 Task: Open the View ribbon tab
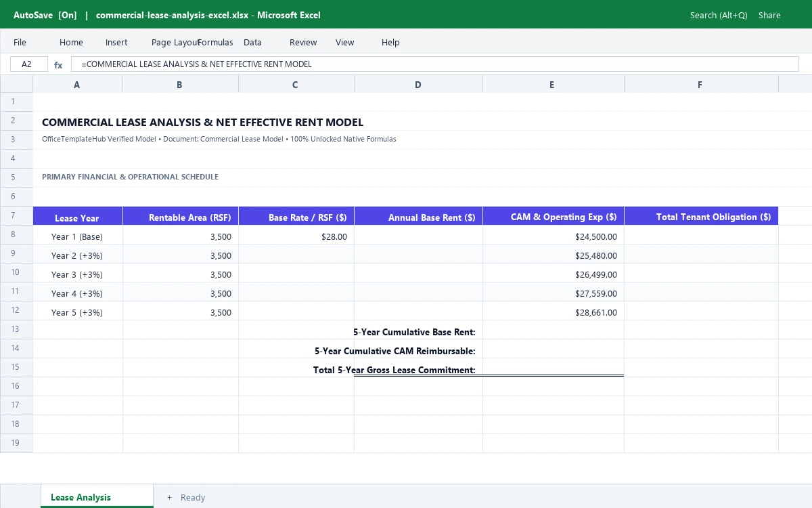[344, 42]
